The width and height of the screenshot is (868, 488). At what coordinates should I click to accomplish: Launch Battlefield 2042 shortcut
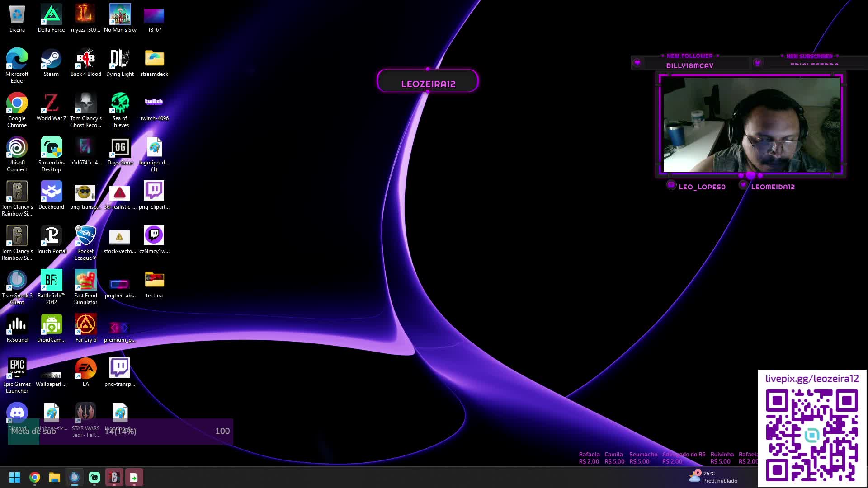(x=51, y=287)
